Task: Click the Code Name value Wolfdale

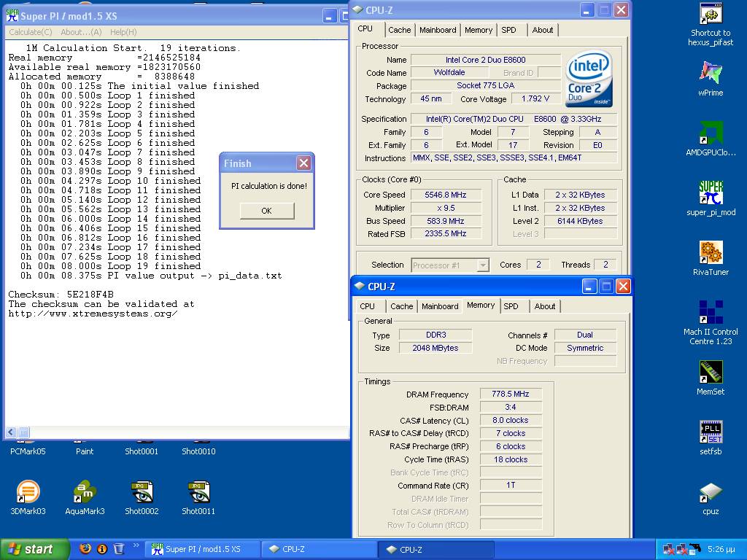Action: tap(449, 72)
